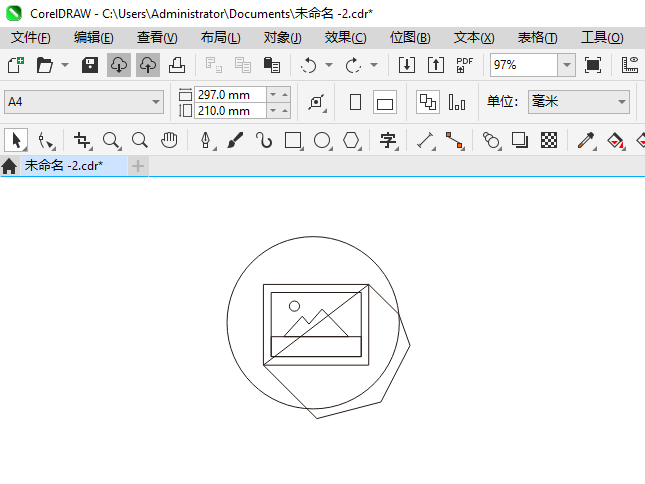This screenshot has width=645, height=484.
Task: Select the Pan hand tool
Action: (x=169, y=141)
